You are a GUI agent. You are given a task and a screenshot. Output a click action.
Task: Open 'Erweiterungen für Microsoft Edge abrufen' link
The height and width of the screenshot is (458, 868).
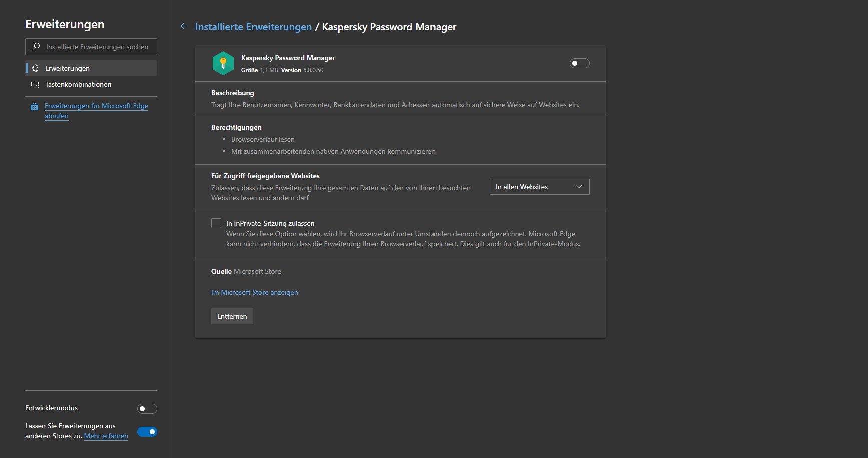pyautogui.click(x=96, y=106)
